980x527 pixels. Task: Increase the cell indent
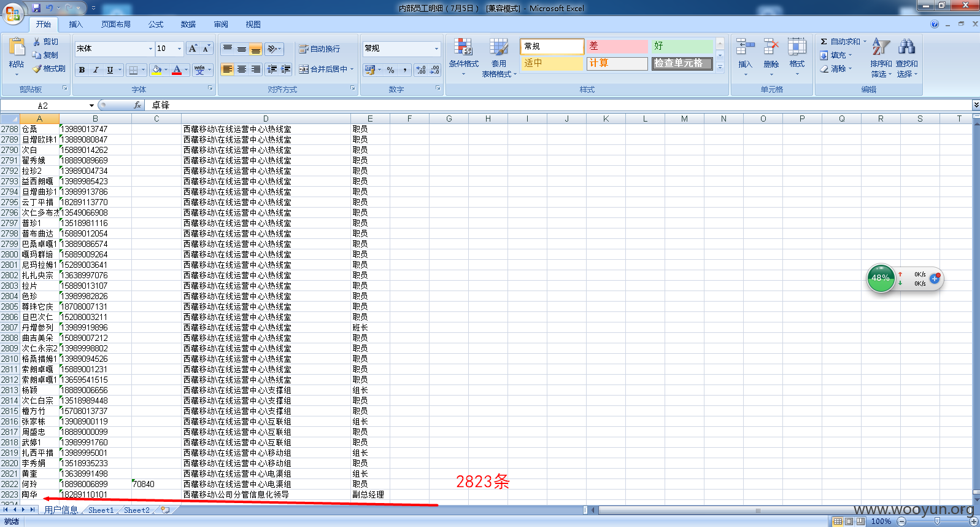(286, 69)
